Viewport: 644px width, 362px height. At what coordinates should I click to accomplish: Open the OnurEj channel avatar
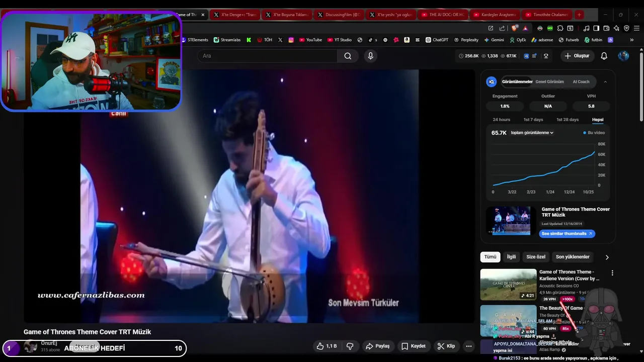(31, 346)
